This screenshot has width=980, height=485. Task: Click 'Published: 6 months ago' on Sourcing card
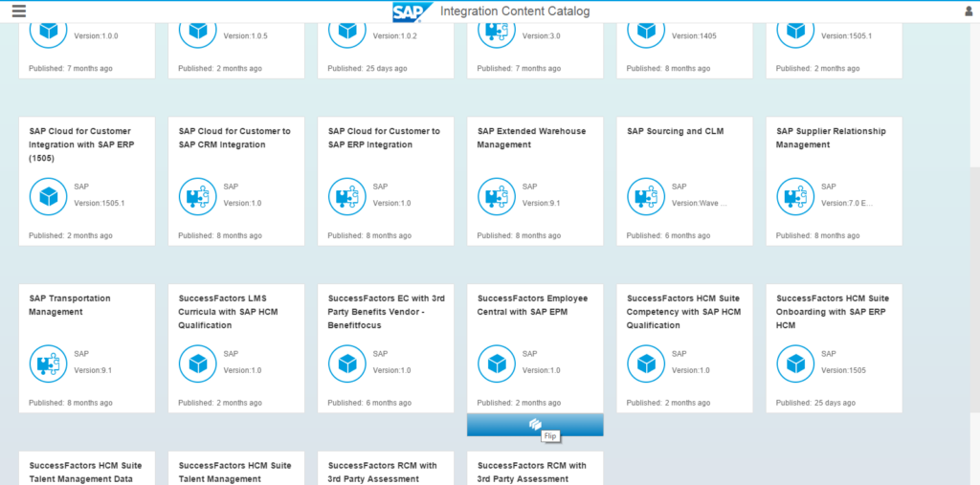(668, 235)
